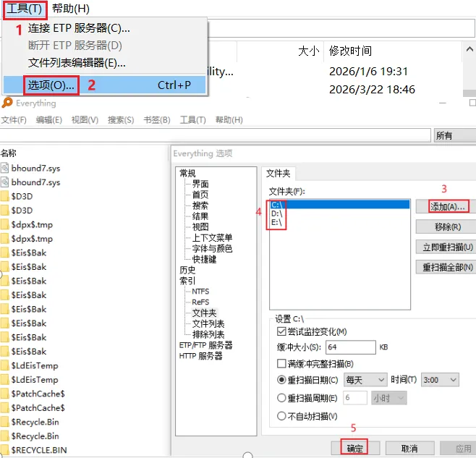Select the second bhound7.sys file icon
Screen dimensions: 476x458
point(4,182)
